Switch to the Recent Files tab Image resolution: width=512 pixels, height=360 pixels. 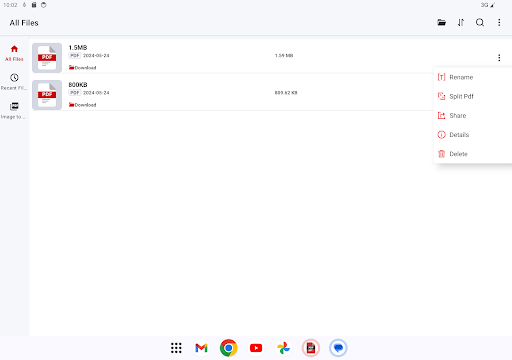(x=14, y=82)
